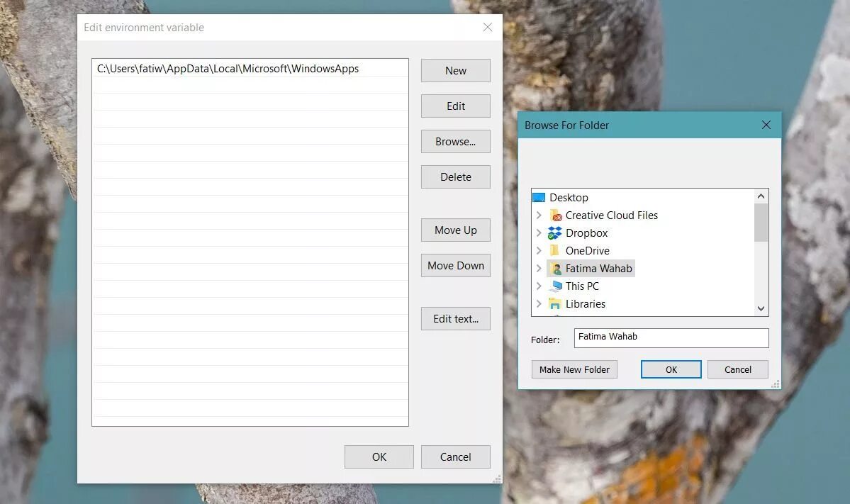Viewport: 850px width, 504px height.
Task: Expand the Fatima Wahab folder node
Action: pos(539,268)
